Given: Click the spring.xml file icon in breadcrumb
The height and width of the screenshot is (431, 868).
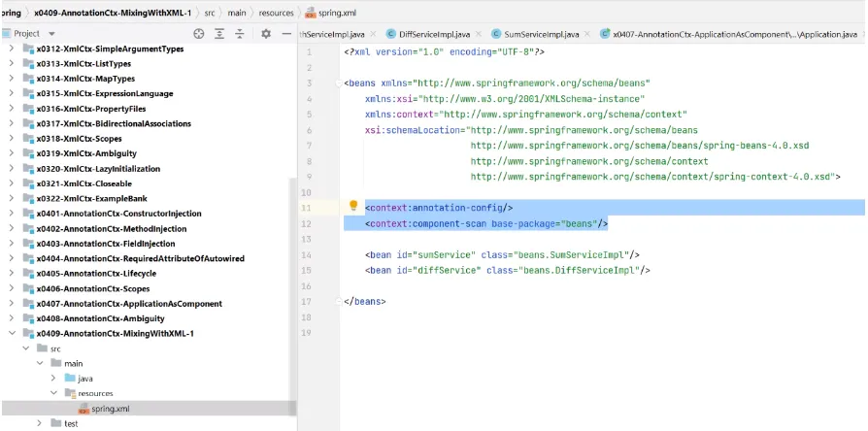Looking at the screenshot, I should (311, 13).
